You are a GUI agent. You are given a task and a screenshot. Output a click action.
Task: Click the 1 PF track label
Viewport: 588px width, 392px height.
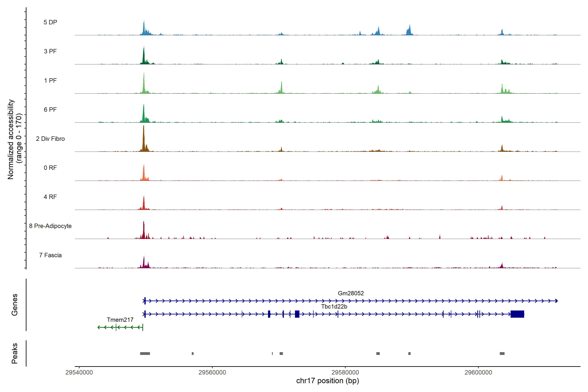[50, 81]
